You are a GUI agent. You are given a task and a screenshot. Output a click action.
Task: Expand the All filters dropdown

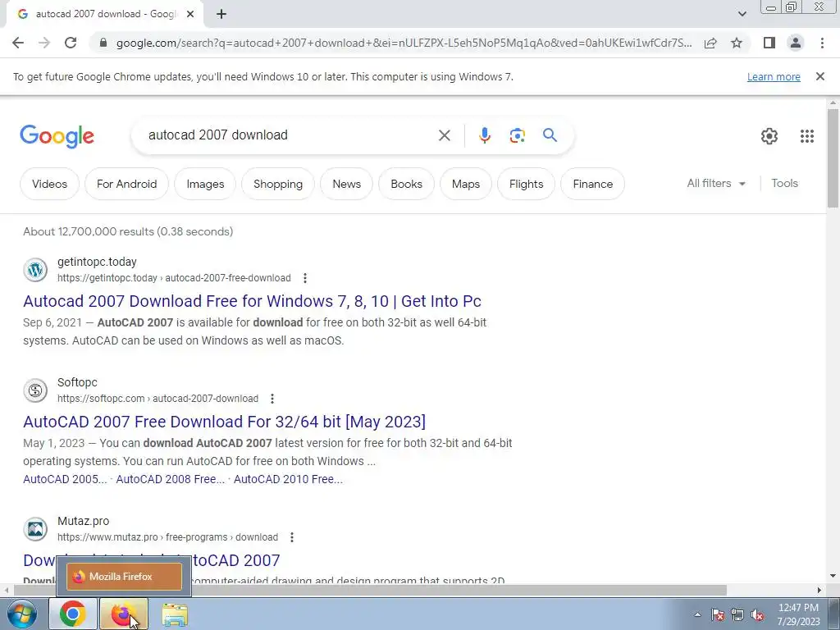click(716, 183)
